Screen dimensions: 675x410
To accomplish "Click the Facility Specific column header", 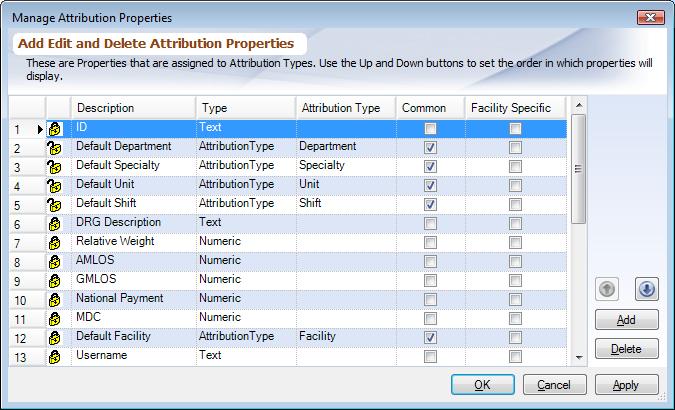I will click(515, 108).
